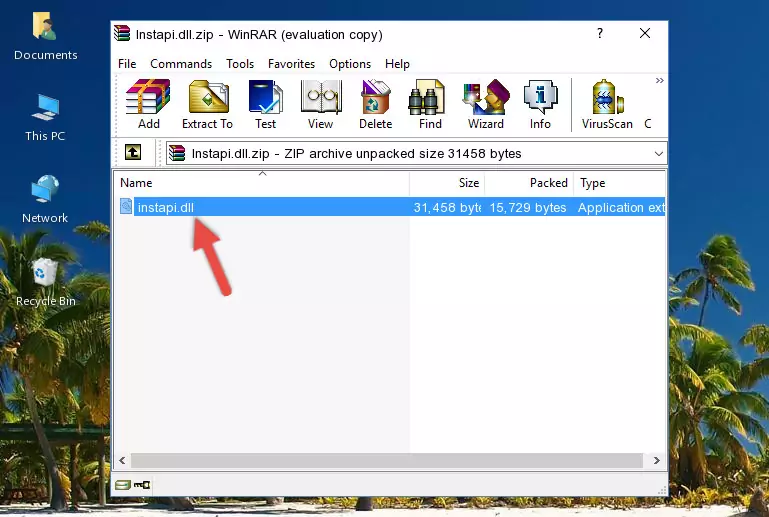Open the Favorites menu
The height and width of the screenshot is (517, 769).
coord(291,64)
